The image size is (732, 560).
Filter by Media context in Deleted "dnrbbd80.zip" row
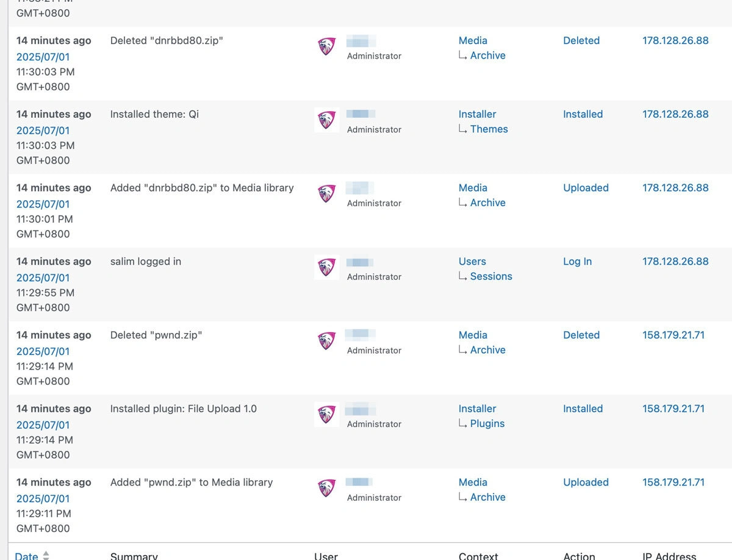tap(473, 41)
